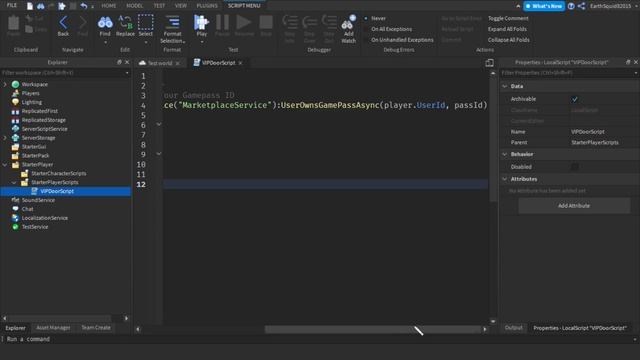Fold the code block at line 6
The height and width of the screenshot is (360, 640).
tap(159, 124)
